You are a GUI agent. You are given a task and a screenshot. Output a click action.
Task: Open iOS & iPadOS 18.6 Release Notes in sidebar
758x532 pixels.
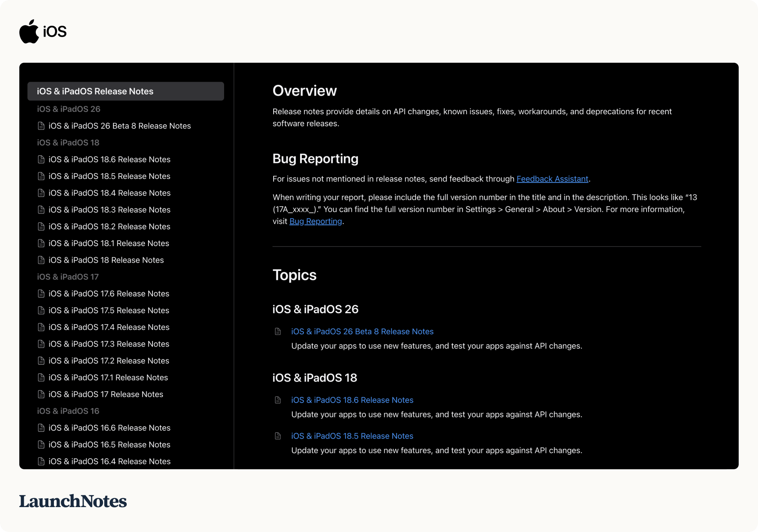coord(109,160)
